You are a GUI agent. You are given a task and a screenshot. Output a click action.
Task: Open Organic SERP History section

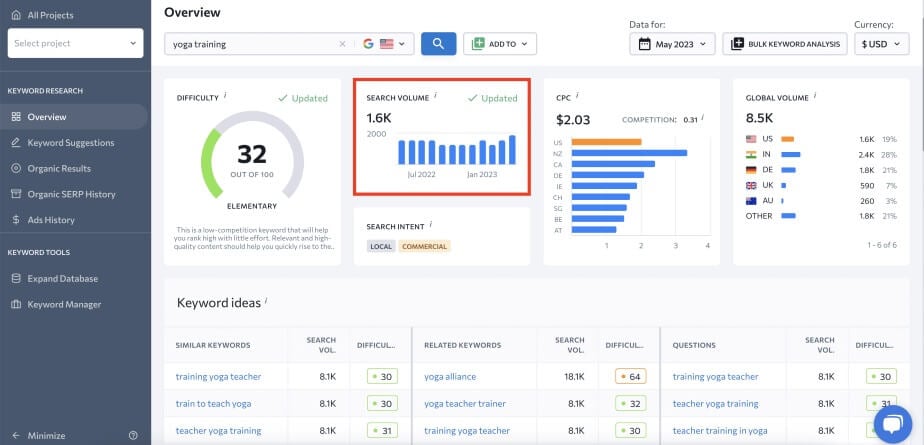[71, 194]
